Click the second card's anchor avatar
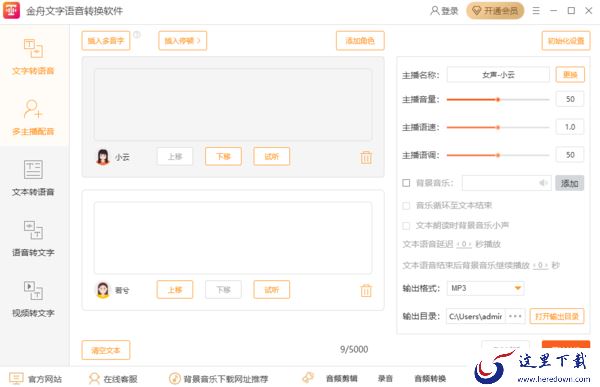Screen dimensions: 600x387 [x=103, y=290]
